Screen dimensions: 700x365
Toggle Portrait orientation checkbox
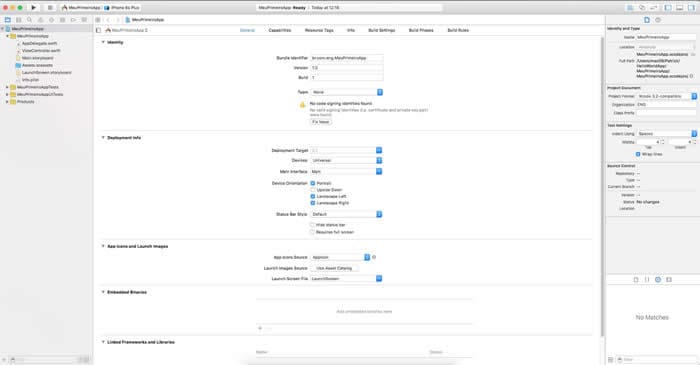click(x=312, y=183)
